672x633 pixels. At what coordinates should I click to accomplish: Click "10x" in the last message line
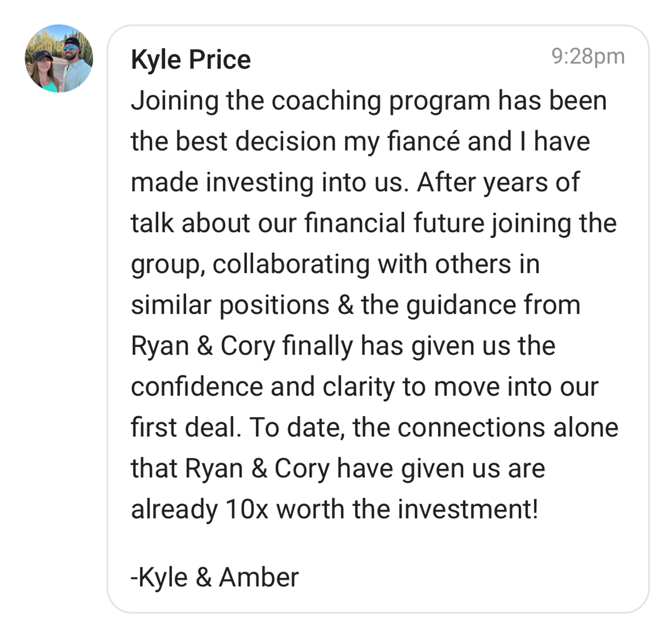246,509
